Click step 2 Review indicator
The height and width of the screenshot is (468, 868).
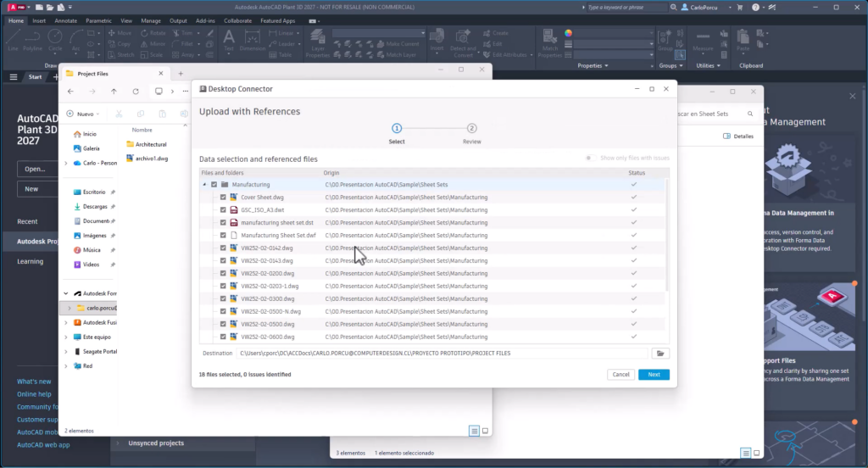[471, 129]
